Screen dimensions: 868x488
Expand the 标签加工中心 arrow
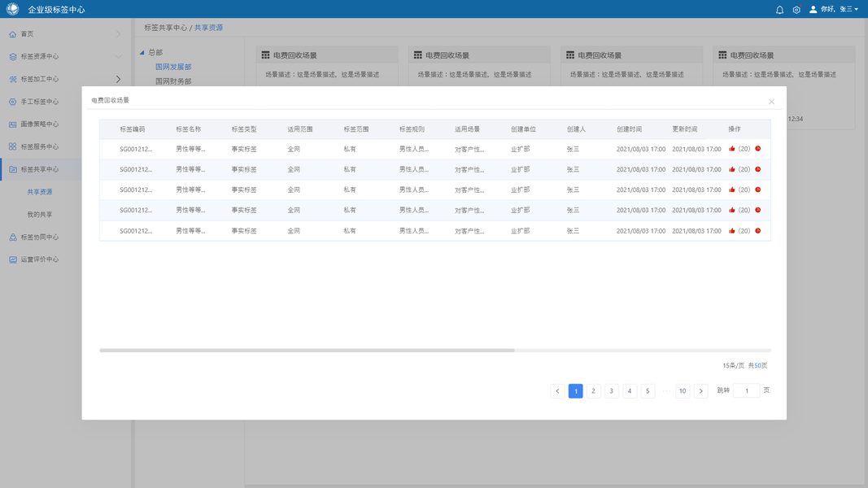point(118,79)
